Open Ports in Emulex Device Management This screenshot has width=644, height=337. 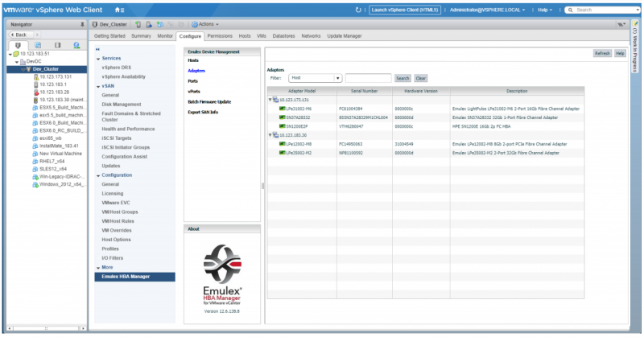tap(192, 81)
